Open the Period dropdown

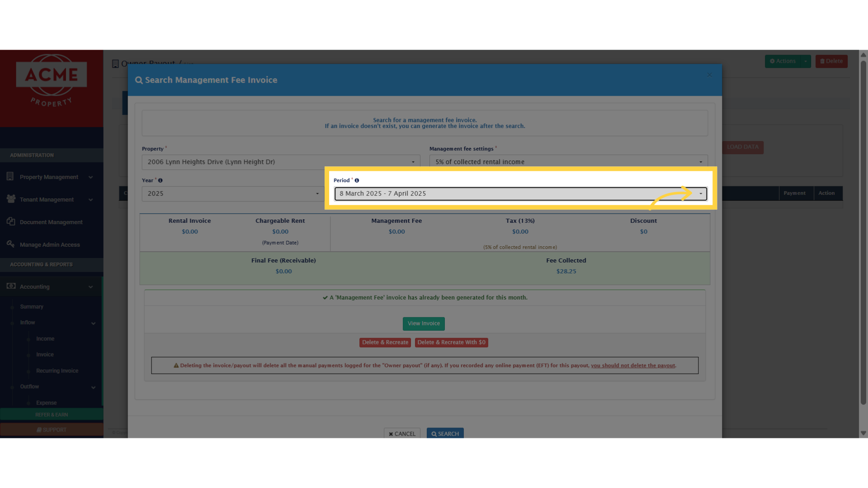point(520,193)
